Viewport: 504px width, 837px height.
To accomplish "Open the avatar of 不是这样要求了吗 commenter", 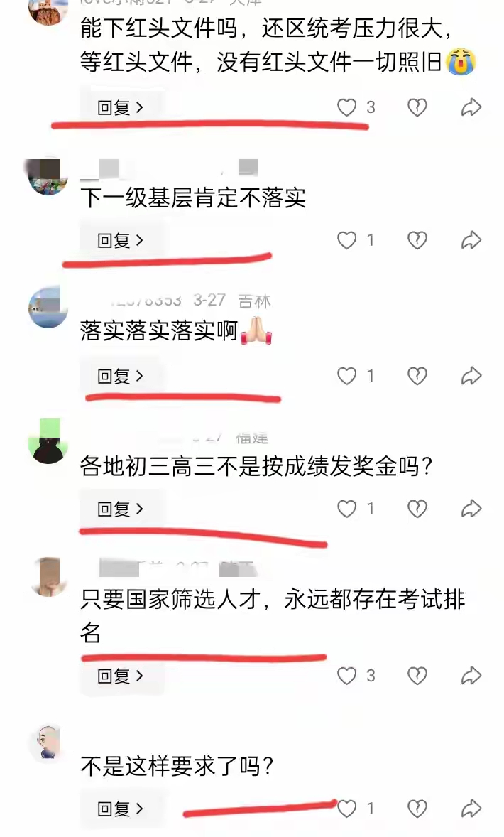I will click(x=48, y=743).
